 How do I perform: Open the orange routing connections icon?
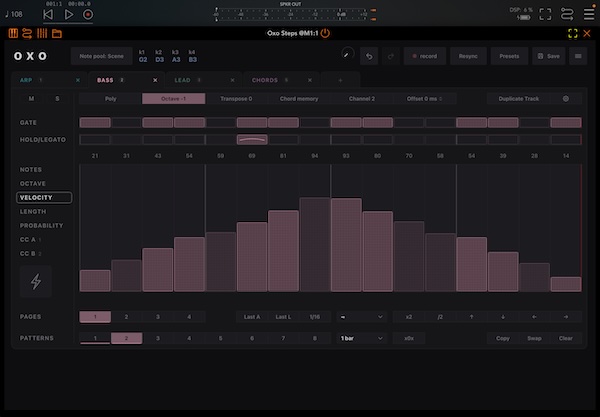27,33
